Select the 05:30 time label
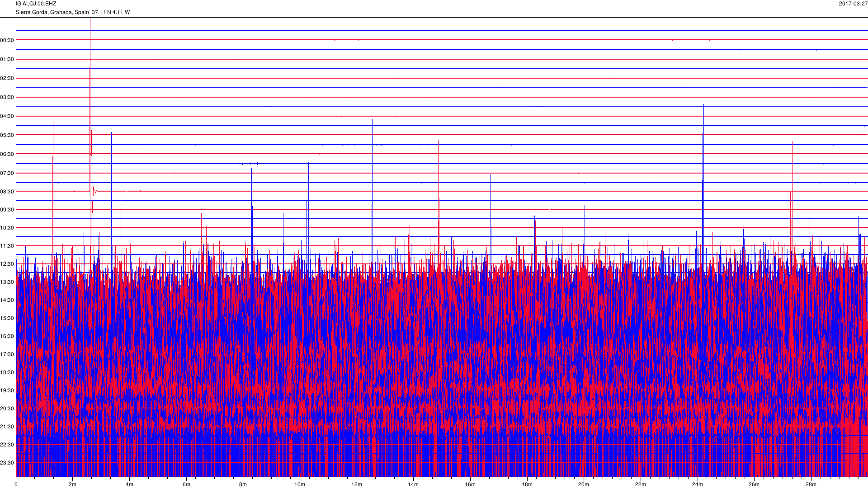868x488 pixels. click(x=7, y=135)
